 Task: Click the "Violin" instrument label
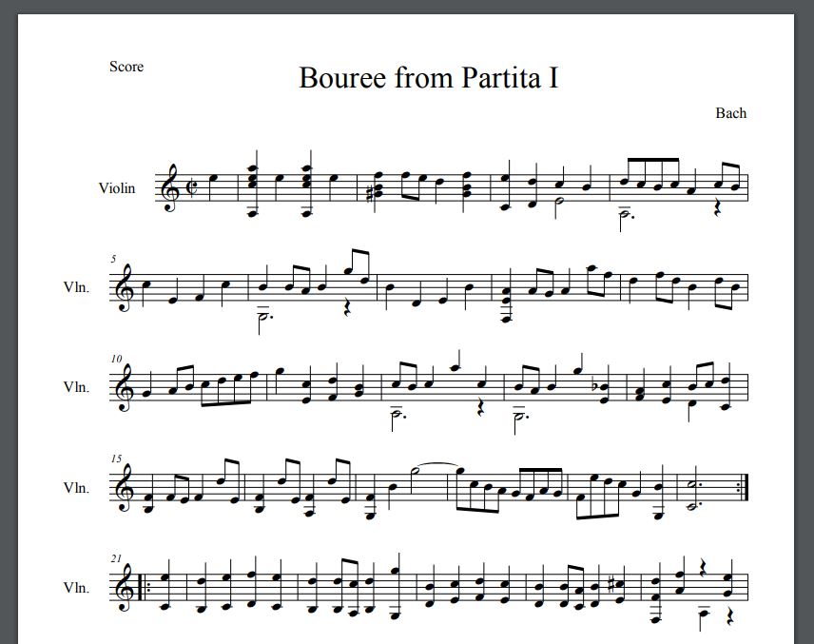117,187
